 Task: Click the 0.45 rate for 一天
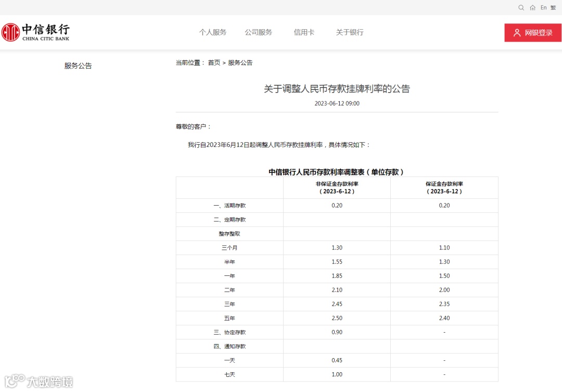(337, 360)
